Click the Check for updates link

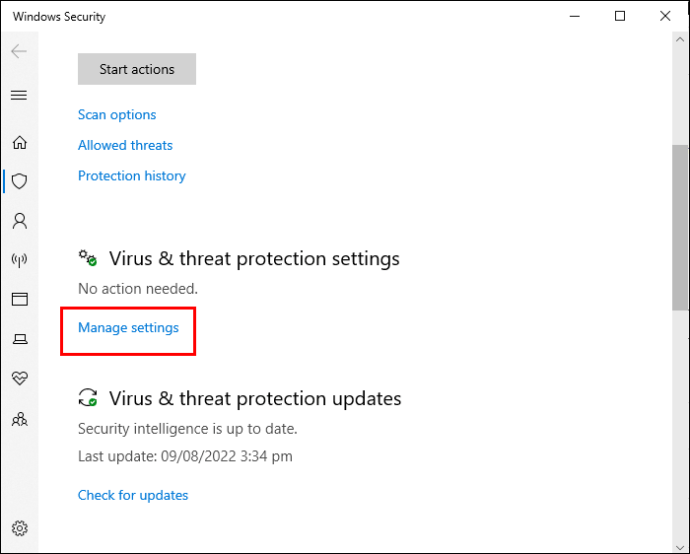coord(133,495)
